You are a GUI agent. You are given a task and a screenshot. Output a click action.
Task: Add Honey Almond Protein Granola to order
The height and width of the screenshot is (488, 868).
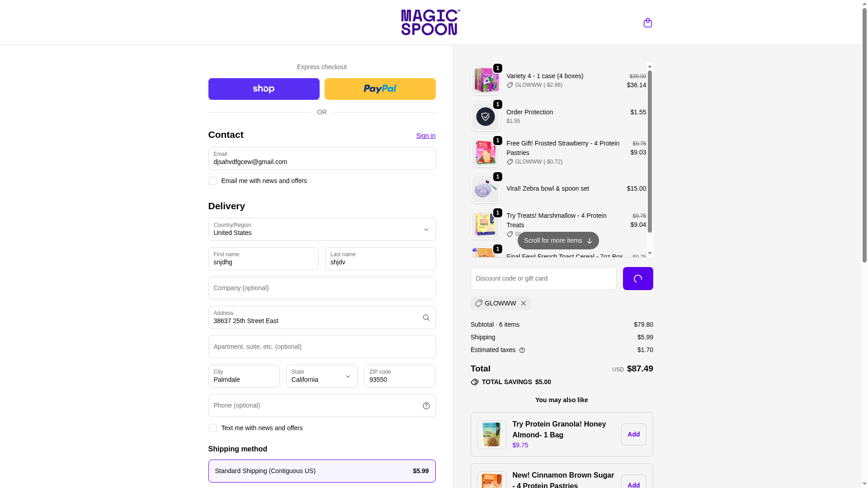633,434
